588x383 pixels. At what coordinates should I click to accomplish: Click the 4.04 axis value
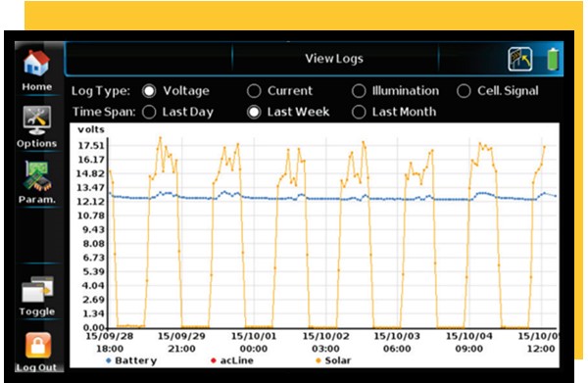click(x=94, y=286)
